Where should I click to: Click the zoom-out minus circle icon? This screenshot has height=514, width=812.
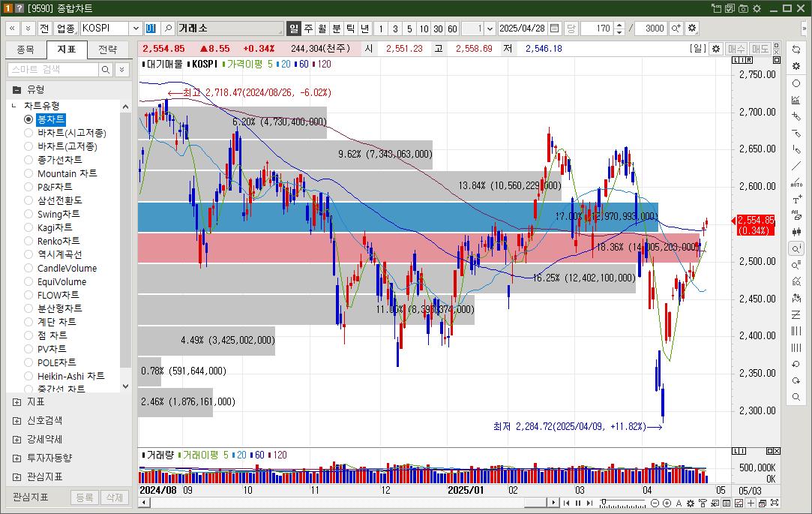tap(655, 503)
